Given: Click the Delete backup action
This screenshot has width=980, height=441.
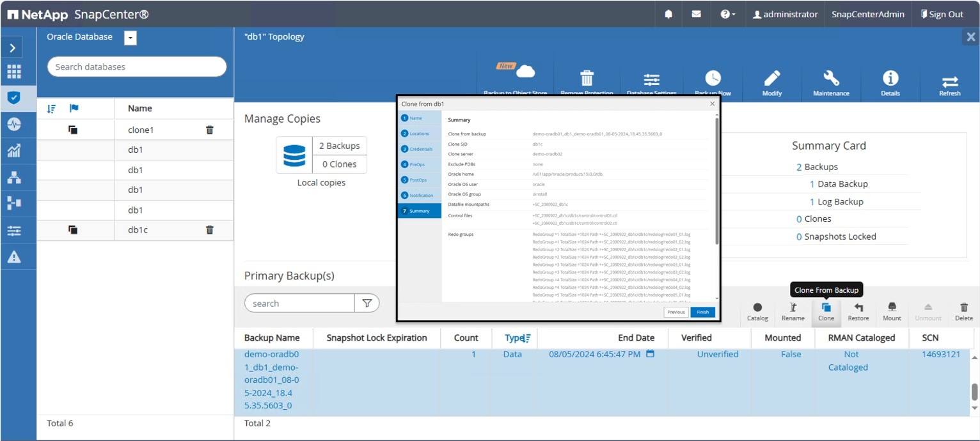Looking at the screenshot, I should [964, 312].
